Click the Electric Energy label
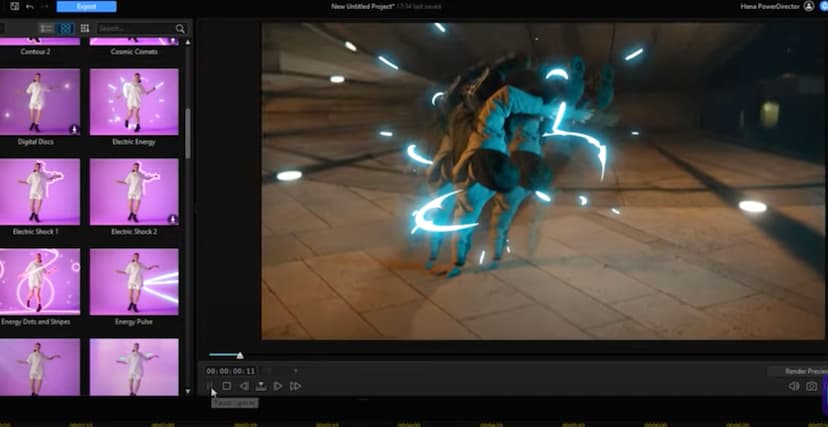Screen dimensions: 828x427 point(134,142)
